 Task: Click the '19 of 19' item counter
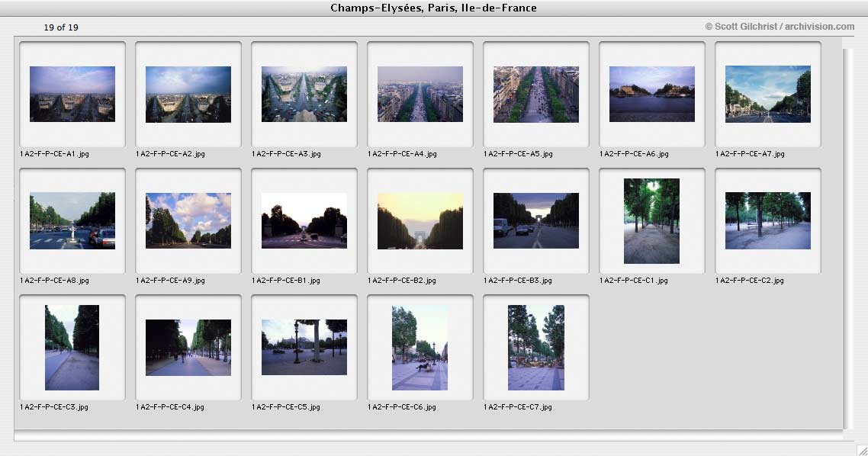[61, 27]
